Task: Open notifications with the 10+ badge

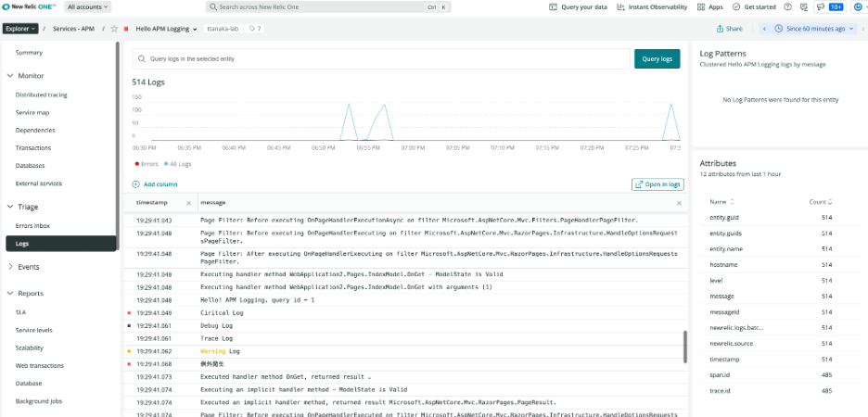Action: (x=836, y=6)
